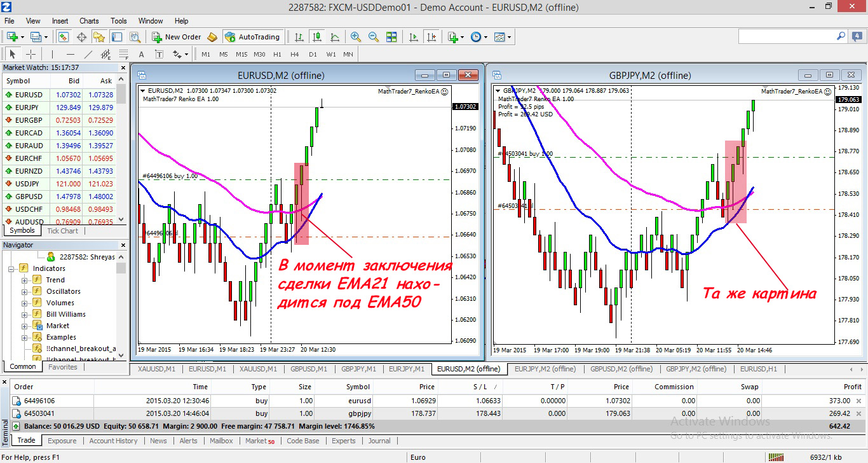The height and width of the screenshot is (463, 868).
Task: Zoom out on the chart
Action: [x=374, y=37]
